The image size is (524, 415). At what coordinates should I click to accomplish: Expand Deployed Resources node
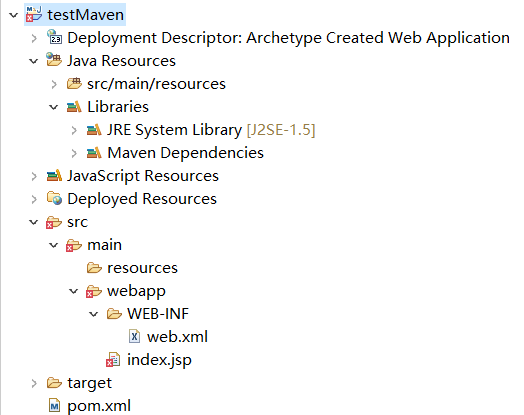click(x=34, y=199)
